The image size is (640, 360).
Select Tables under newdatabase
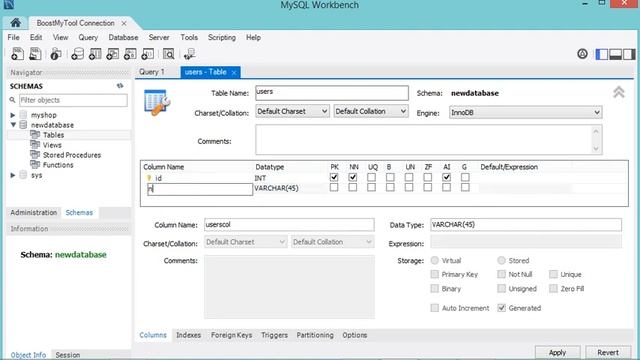click(x=53, y=135)
